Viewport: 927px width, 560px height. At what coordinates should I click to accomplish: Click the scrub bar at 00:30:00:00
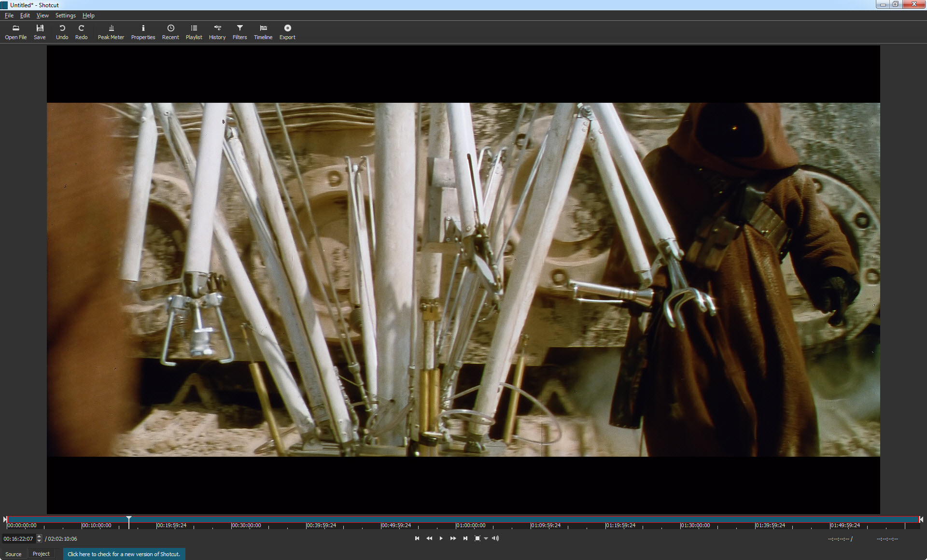pyautogui.click(x=246, y=525)
